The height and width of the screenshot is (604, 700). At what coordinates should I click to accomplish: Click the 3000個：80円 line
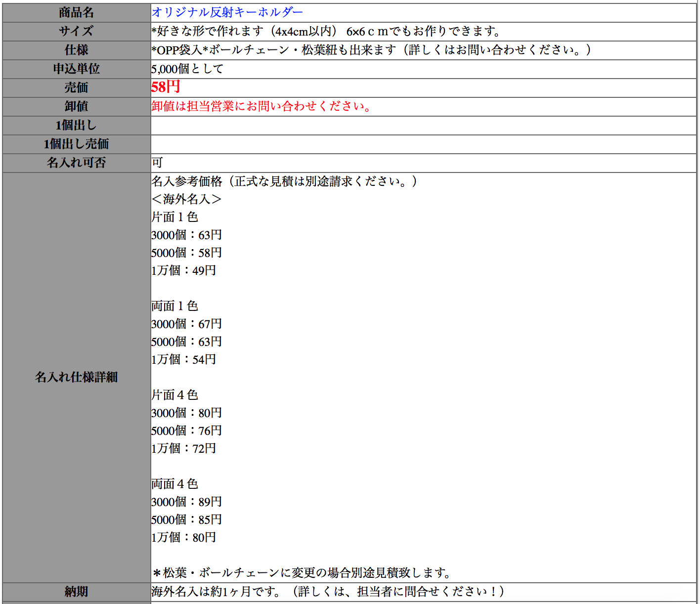click(186, 413)
